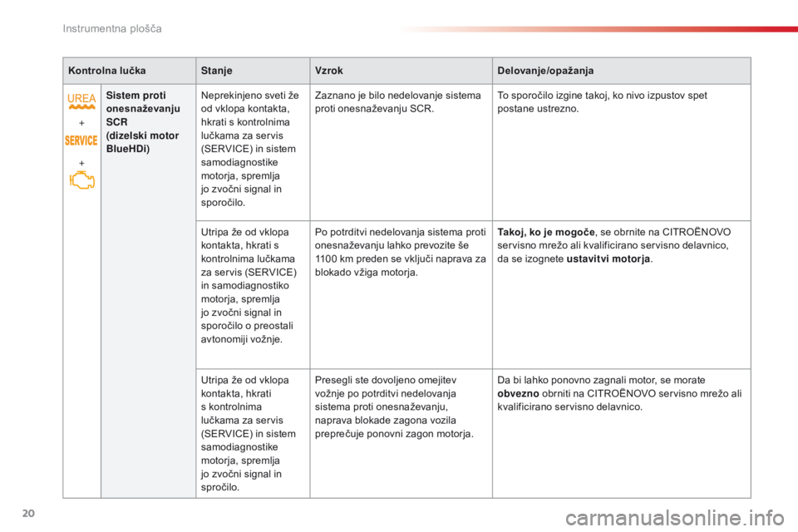Select the engine diagnostic warning lamp icon
Viewport: 798px width, 532px height.
coord(81,180)
